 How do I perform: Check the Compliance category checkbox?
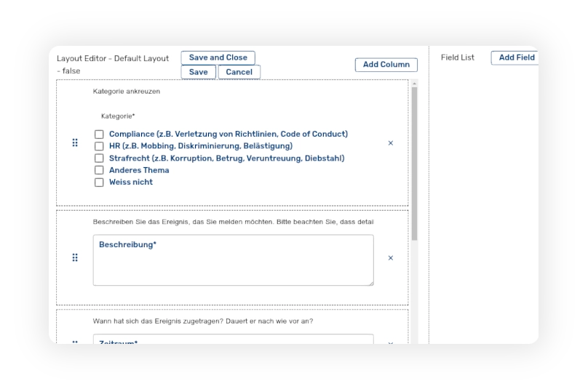(99, 135)
